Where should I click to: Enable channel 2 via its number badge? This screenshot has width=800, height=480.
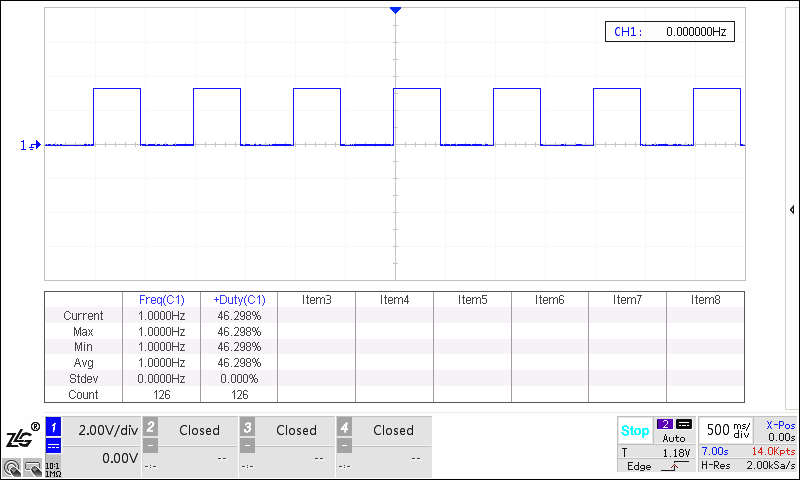point(150,426)
